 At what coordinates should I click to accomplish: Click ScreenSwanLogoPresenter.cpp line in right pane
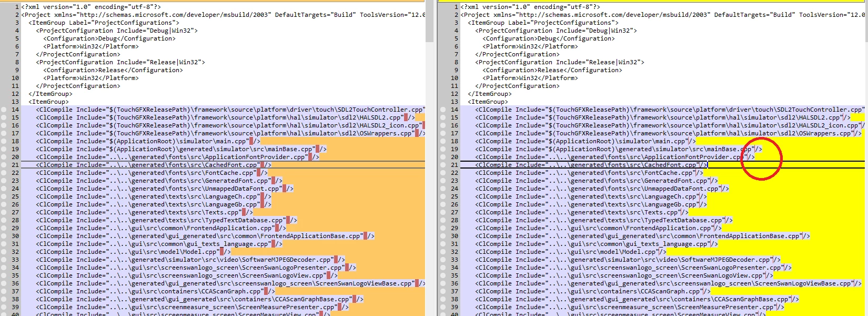[x=633, y=268]
